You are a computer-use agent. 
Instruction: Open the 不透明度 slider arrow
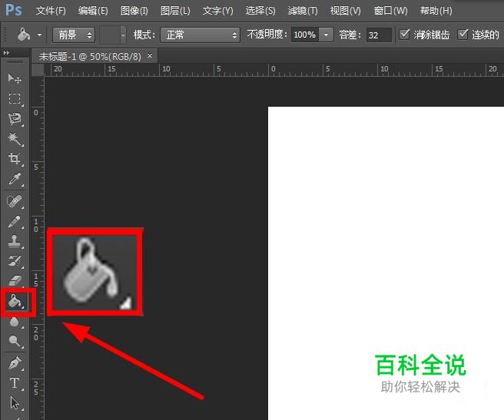click(x=326, y=35)
